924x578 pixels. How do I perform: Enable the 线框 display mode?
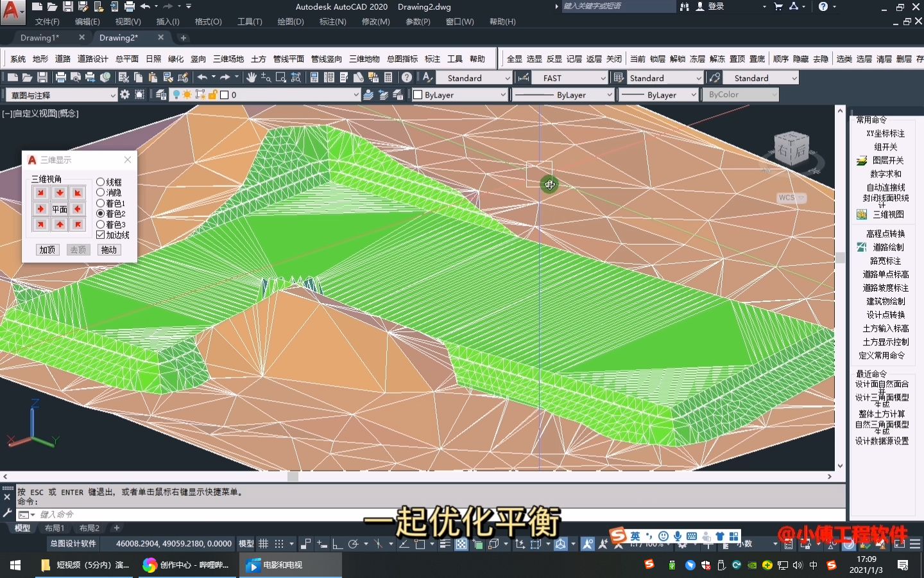(101, 182)
